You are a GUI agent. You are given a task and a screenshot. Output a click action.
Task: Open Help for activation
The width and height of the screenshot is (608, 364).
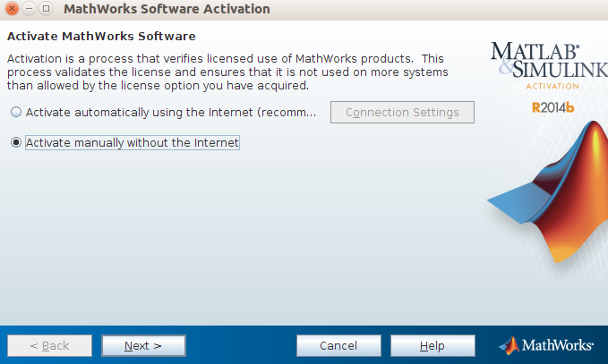[432, 345]
